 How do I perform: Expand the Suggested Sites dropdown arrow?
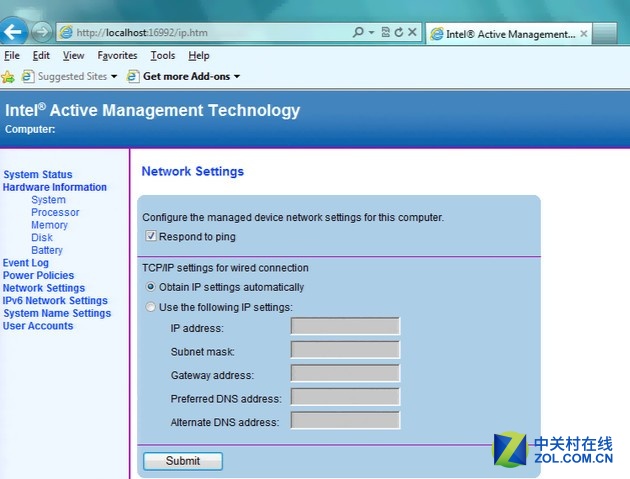114,76
